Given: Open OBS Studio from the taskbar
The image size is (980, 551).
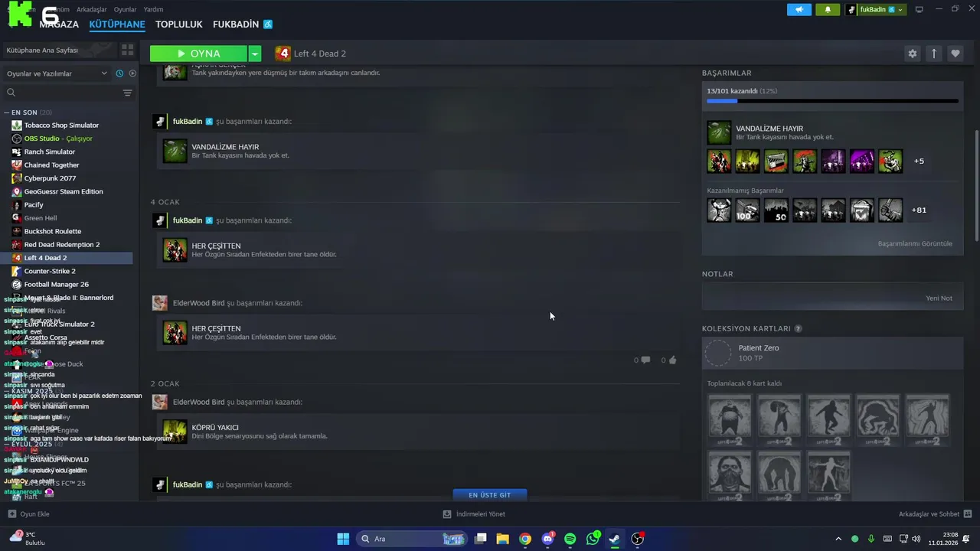Looking at the screenshot, I should point(637,539).
